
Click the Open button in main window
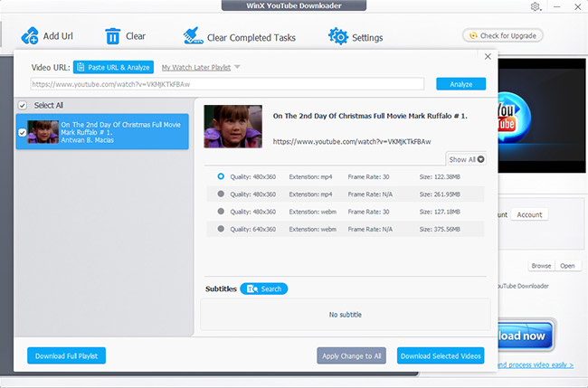[x=567, y=266]
